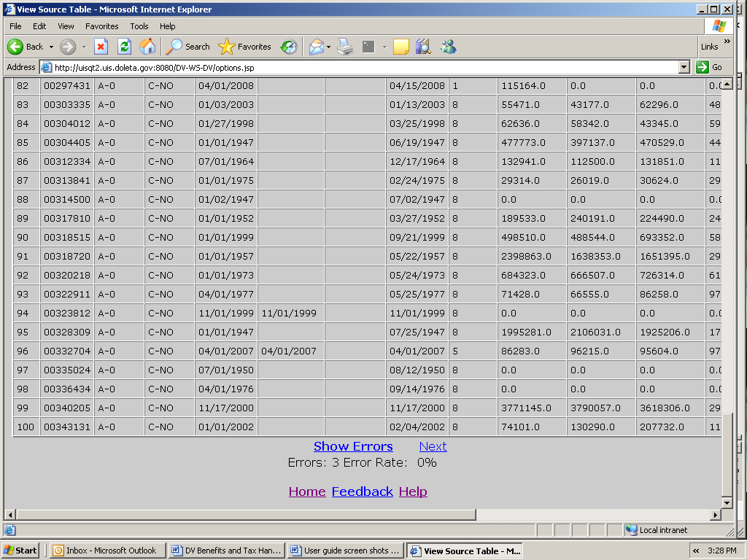This screenshot has width=747, height=560.
Task: Click the URL address input field
Action: tap(365, 67)
